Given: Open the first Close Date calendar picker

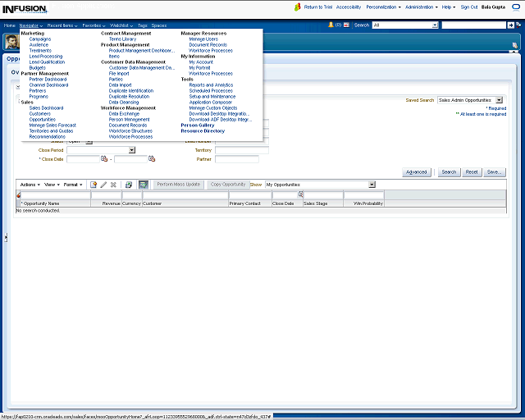Looking at the screenshot, I should 104,159.
